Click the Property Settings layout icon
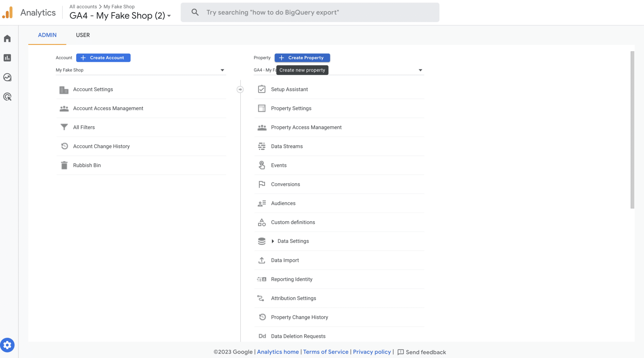 click(x=262, y=108)
